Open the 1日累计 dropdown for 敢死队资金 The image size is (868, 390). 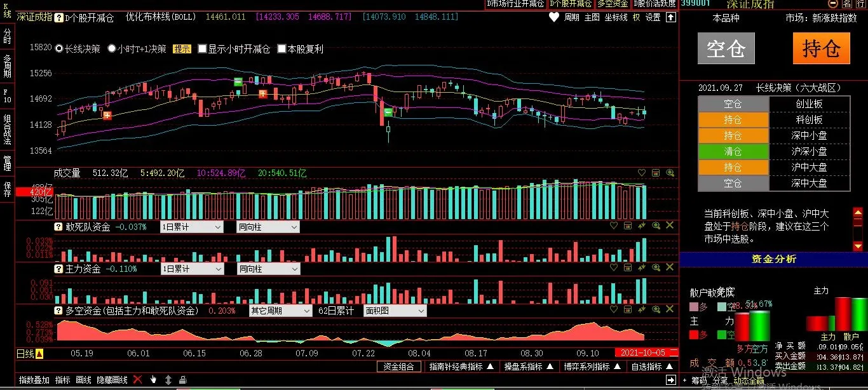point(191,227)
